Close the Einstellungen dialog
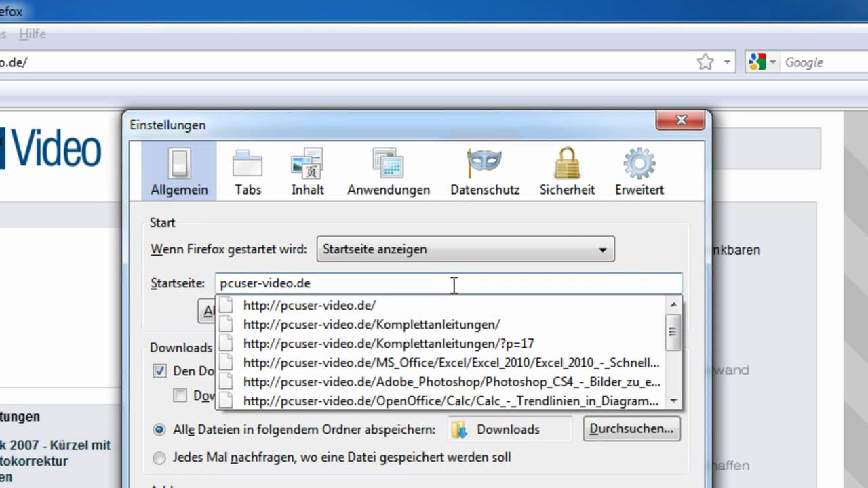Screen dimensions: 868x488 [x=681, y=121]
